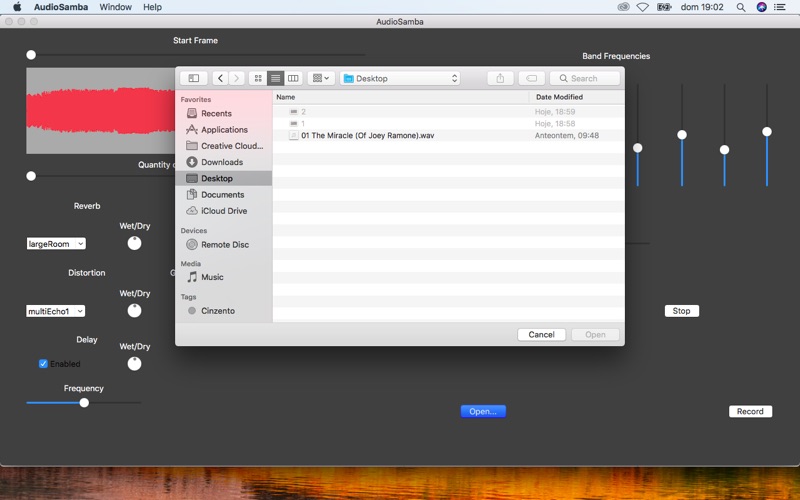The image size is (800, 500).
Task: Click the share icon in the dialog toolbar
Action: pyautogui.click(x=500, y=78)
